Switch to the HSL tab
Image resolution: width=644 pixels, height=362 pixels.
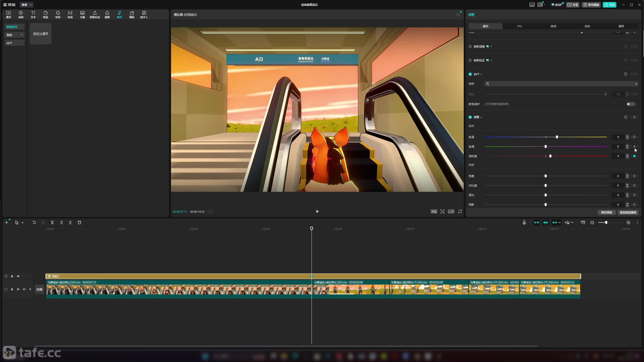519,26
